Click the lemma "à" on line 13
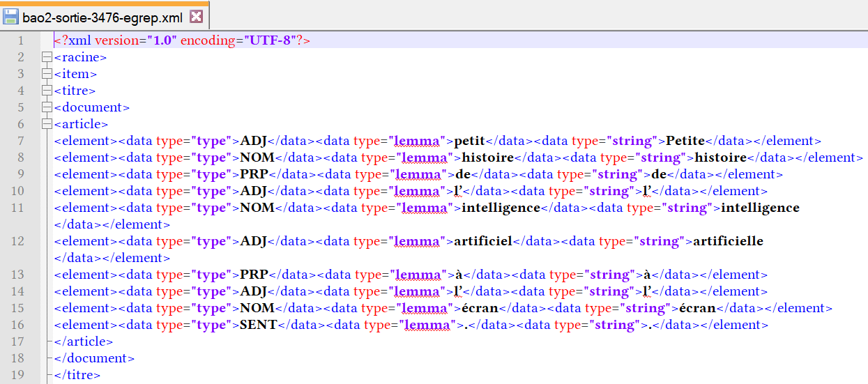Image resolution: width=868 pixels, height=384 pixels. pos(459,275)
